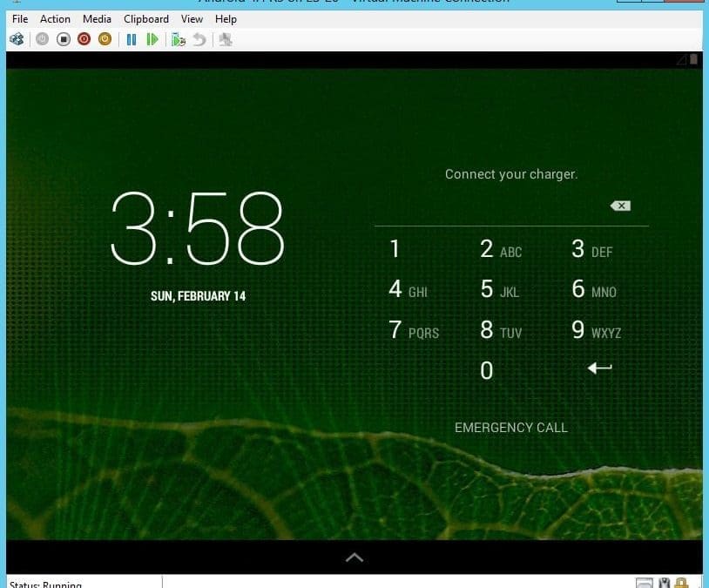Screen dimensions: 709x588
Task: Tap keypad digit 6 MNO
Action: (x=594, y=289)
